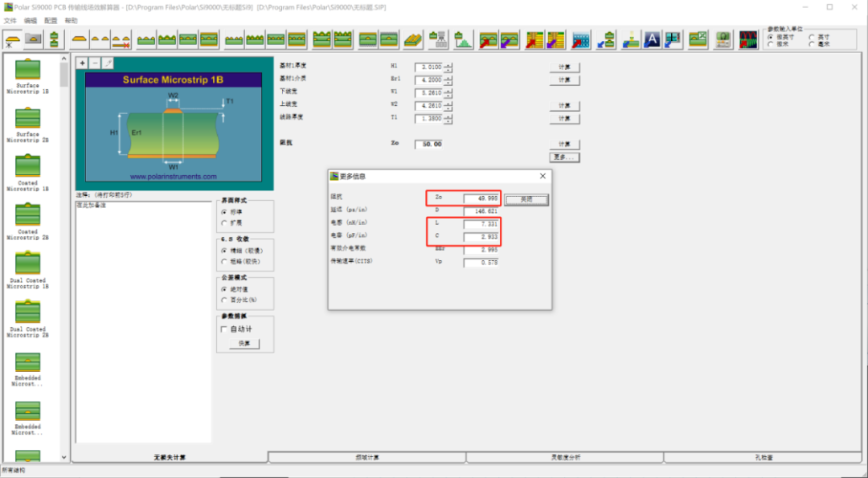Click sidebar scrollbar down arrow
This screenshot has width=868, height=478.
click(63, 458)
